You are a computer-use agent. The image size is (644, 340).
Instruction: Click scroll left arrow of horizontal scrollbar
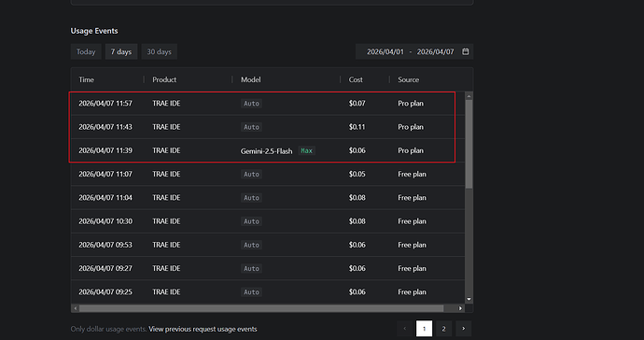click(76, 308)
